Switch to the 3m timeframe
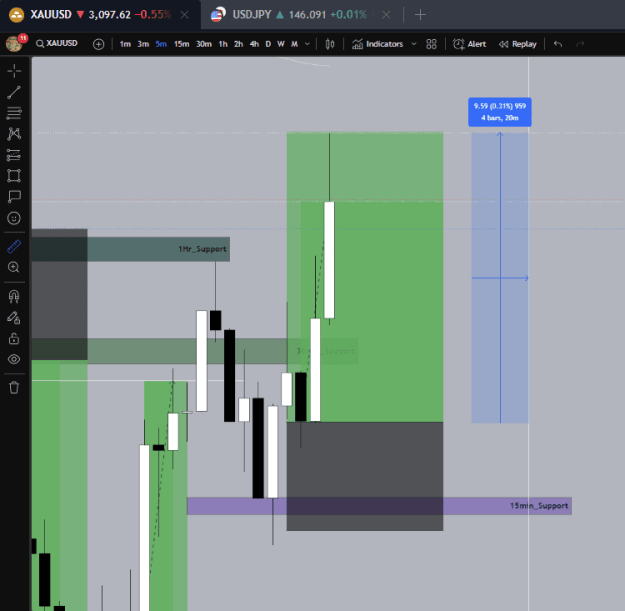Image resolution: width=625 pixels, height=611 pixels. [x=143, y=44]
